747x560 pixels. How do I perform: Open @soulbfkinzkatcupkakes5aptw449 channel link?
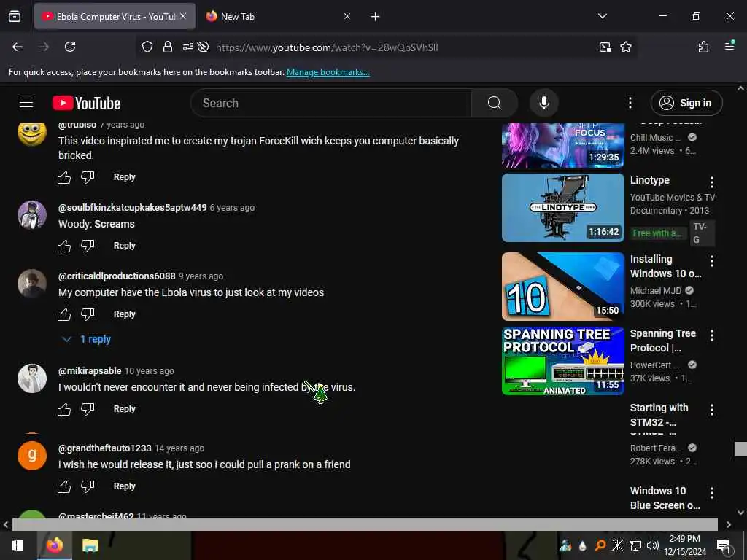[x=133, y=208]
